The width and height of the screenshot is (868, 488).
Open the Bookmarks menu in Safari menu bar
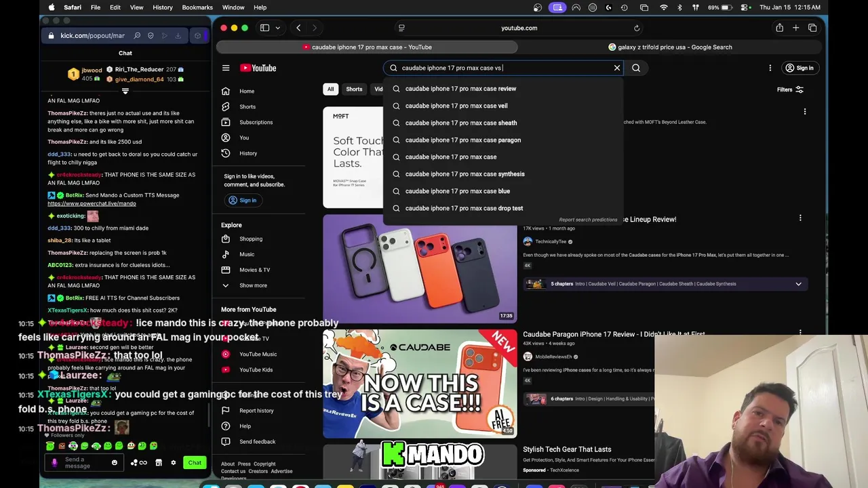[197, 7]
